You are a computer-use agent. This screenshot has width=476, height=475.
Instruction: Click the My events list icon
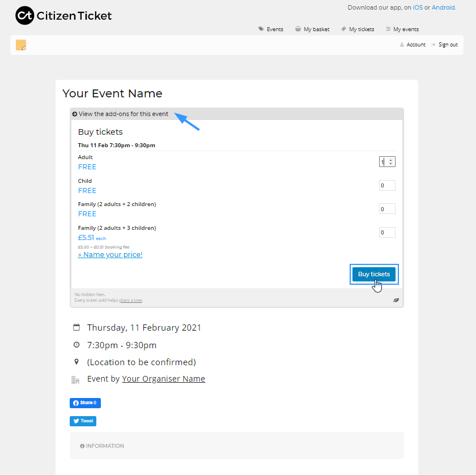(x=388, y=29)
